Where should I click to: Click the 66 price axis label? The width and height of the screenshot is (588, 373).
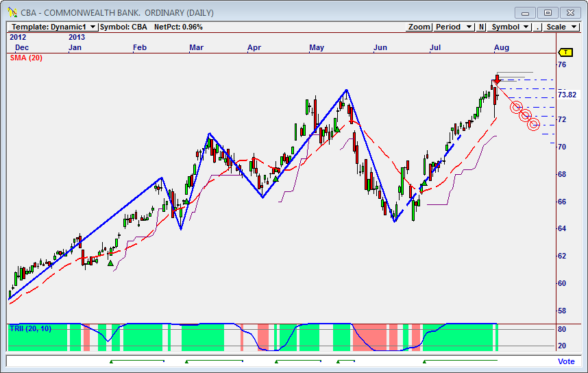click(x=562, y=202)
